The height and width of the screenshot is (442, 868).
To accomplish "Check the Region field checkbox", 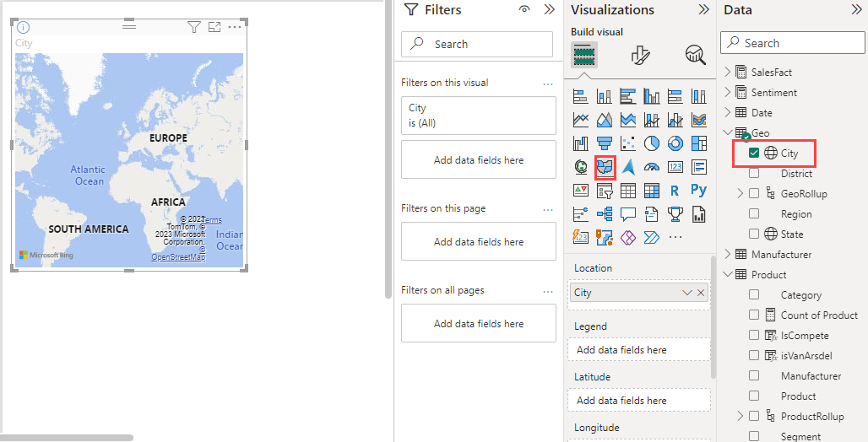I will coord(754,213).
